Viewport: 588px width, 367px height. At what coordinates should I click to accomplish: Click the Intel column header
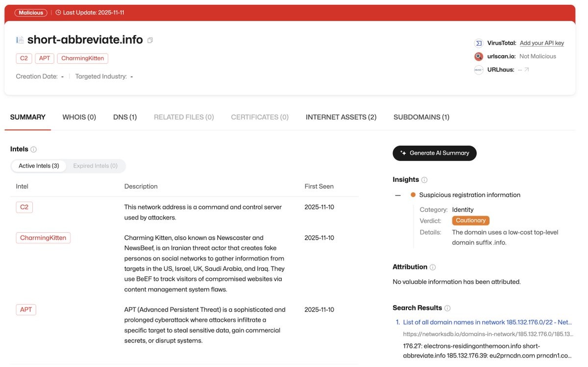pyautogui.click(x=22, y=186)
